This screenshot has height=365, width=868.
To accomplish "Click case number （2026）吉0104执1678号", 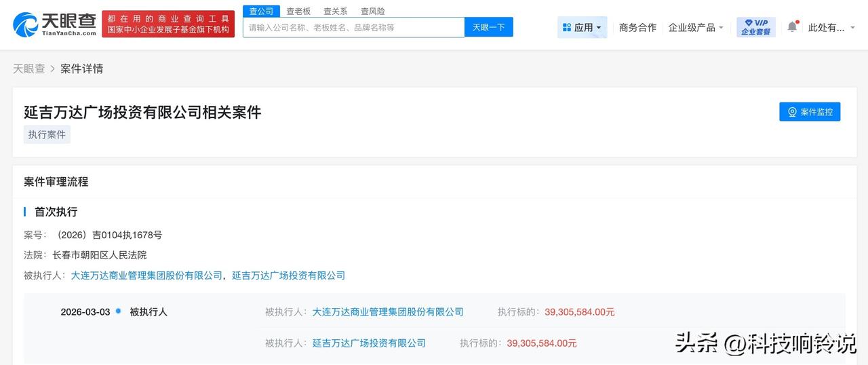I will pos(109,235).
